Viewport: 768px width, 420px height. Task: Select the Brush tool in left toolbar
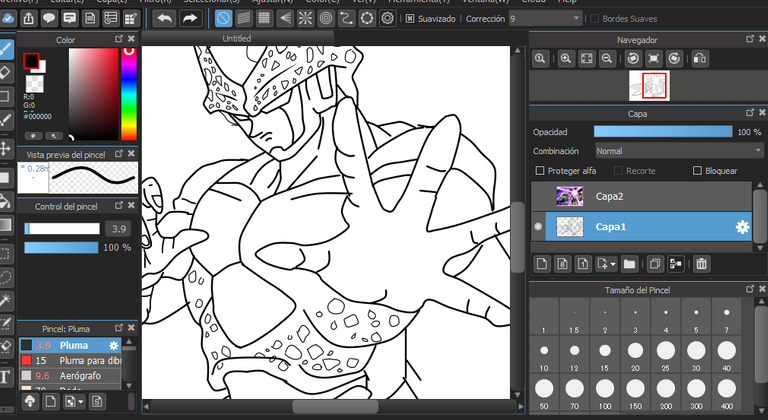pyautogui.click(x=5, y=49)
